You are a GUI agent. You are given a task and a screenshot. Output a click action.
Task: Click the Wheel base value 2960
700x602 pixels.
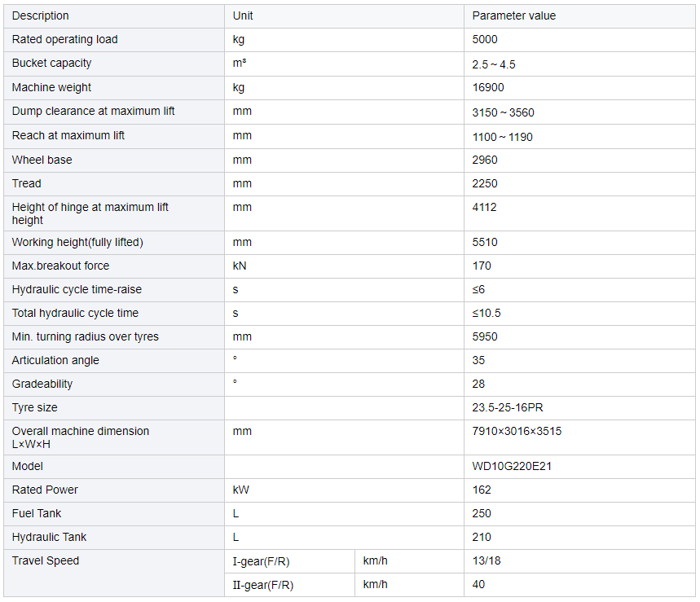(x=485, y=160)
